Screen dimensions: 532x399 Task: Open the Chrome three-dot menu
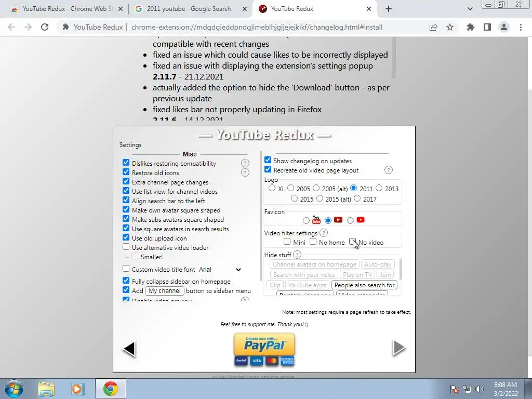pyautogui.click(x=521, y=27)
